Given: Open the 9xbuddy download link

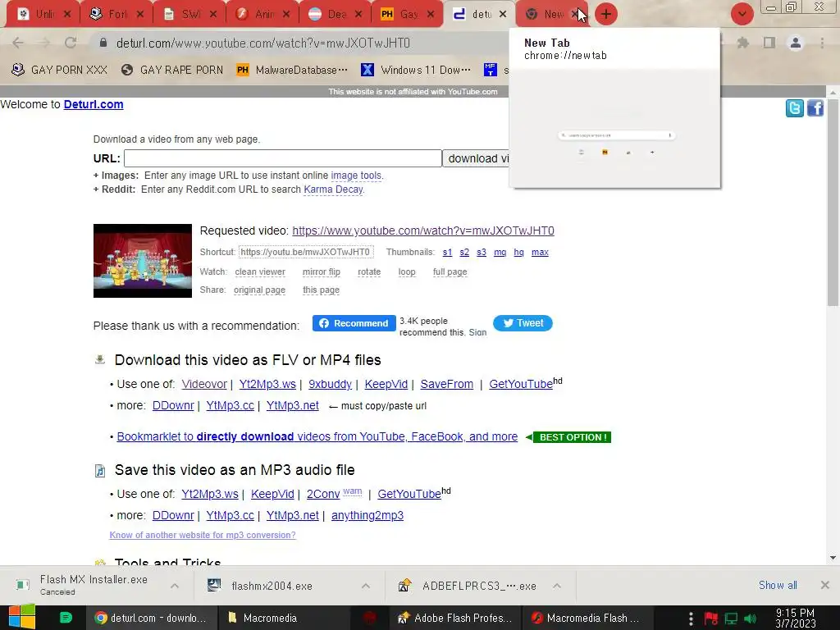Looking at the screenshot, I should pos(330,384).
